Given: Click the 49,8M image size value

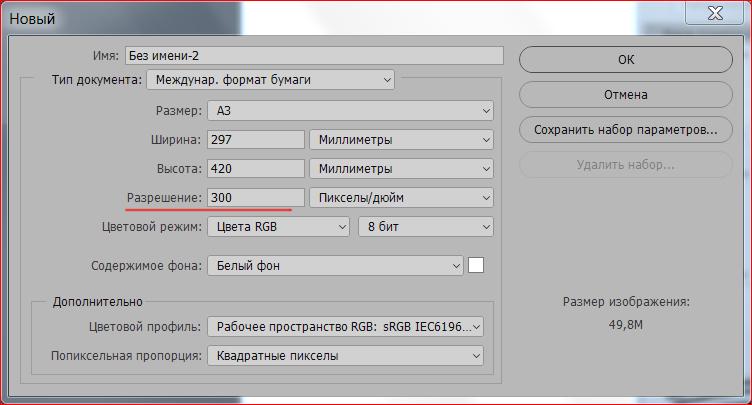Looking at the screenshot, I should tap(626, 325).
